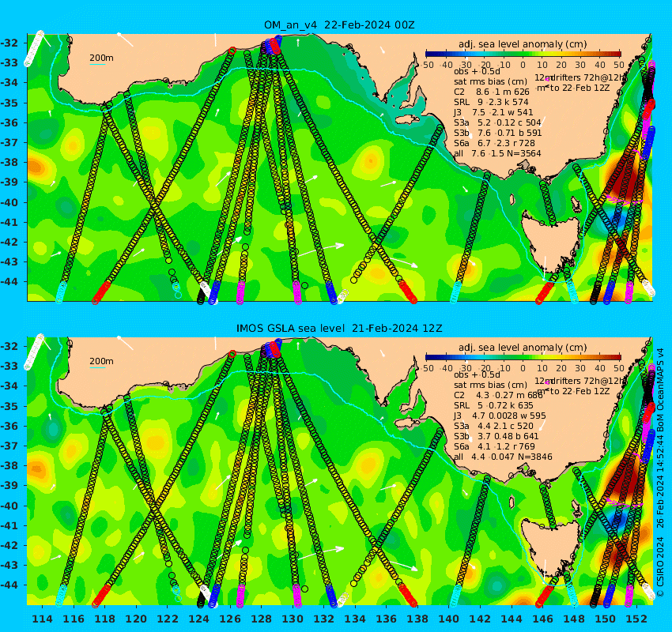This screenshot has height=632, width=672.
Task: Click bottom panel drifters note 'to 22 Feb 12Z'
Action: click(x=580, y=391)
